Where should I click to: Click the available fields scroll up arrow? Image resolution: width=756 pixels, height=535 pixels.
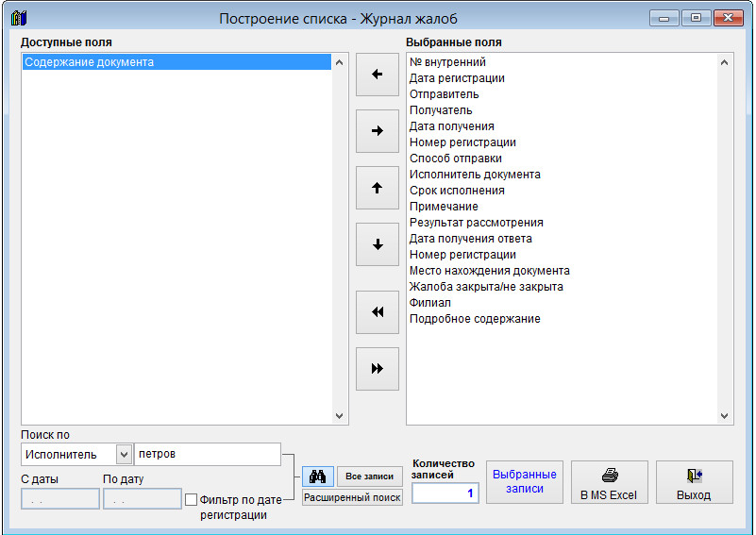tap(339, 62)
